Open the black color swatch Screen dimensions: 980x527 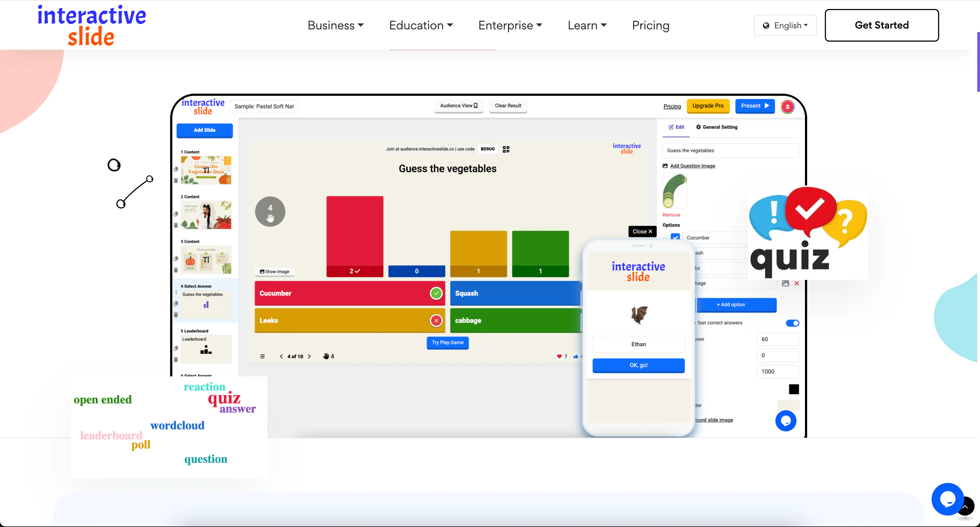click(794, 389)
